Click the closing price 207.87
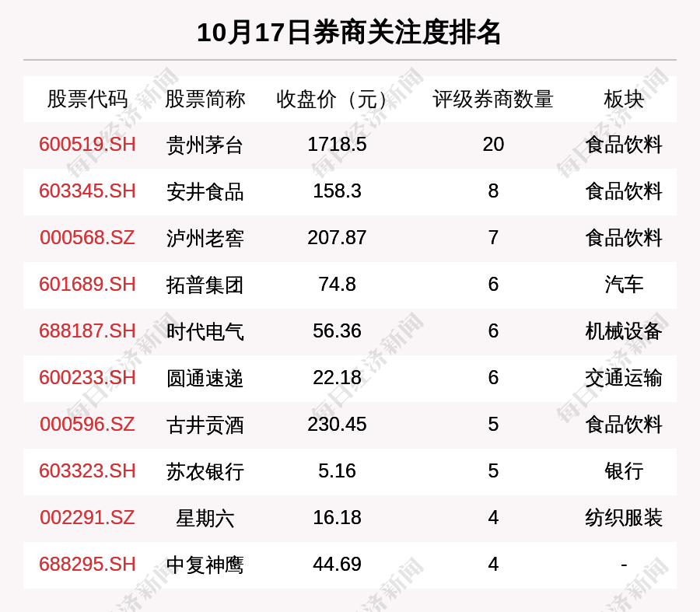The height and width of the screenshot is (612, 700). pos(337,237)
